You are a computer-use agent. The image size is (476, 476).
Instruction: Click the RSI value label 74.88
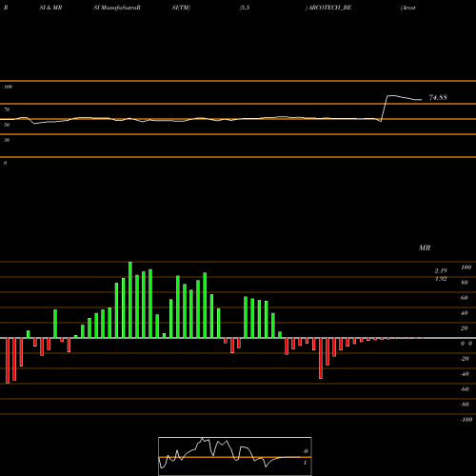(438, 97)
